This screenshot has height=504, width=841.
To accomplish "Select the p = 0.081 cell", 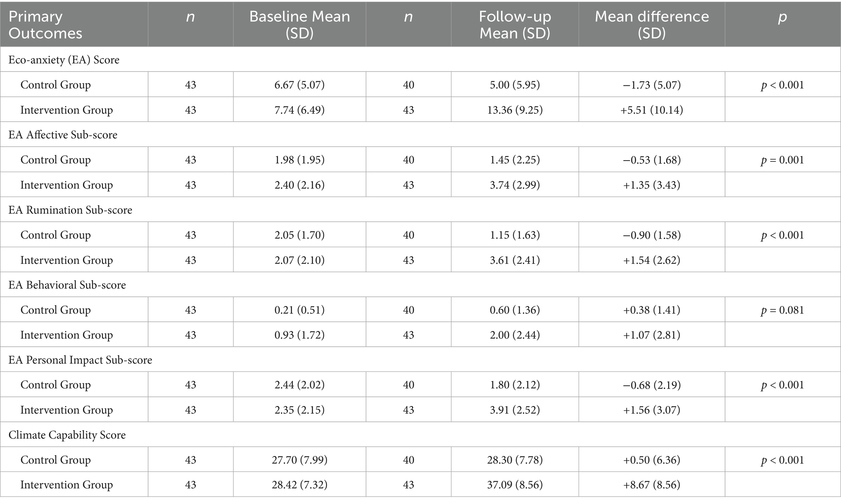I will tap(782, 310).
